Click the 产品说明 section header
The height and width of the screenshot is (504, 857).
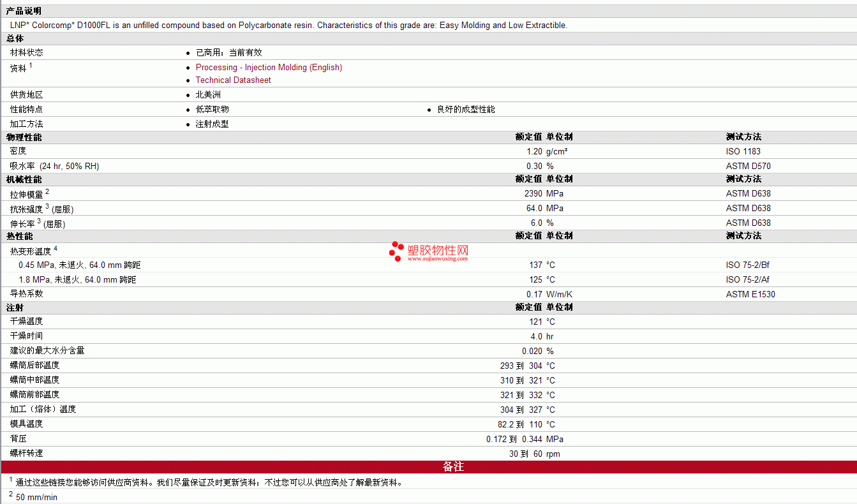24,11
